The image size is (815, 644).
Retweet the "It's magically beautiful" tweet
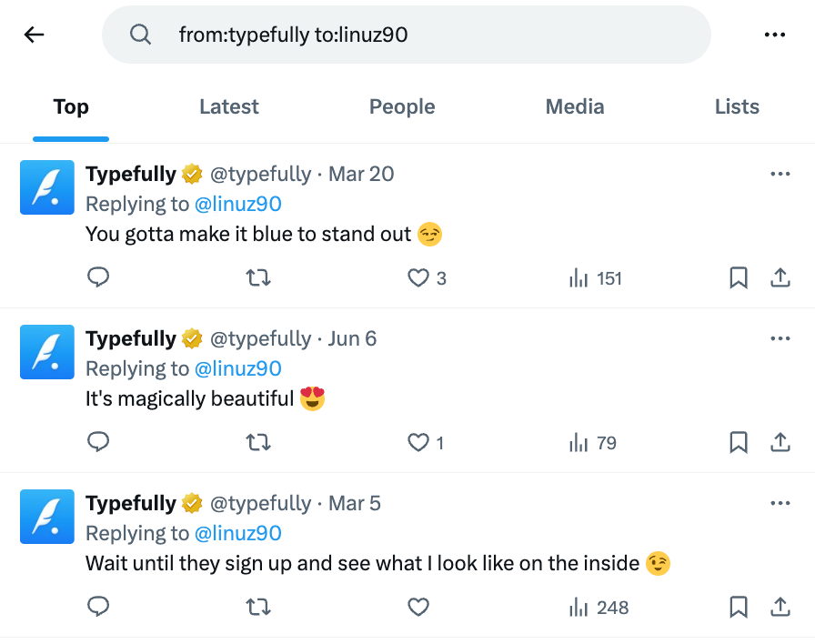[258, 443]
